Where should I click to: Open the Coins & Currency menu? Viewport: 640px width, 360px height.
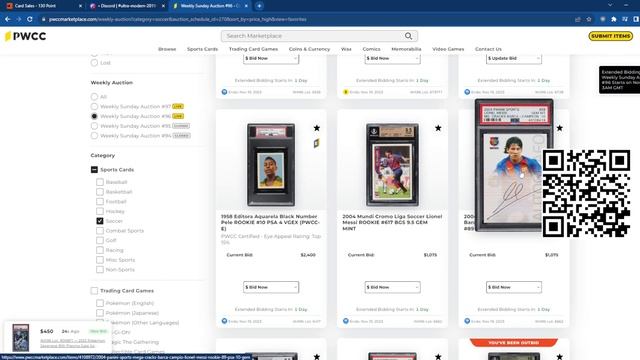point(309,49)
